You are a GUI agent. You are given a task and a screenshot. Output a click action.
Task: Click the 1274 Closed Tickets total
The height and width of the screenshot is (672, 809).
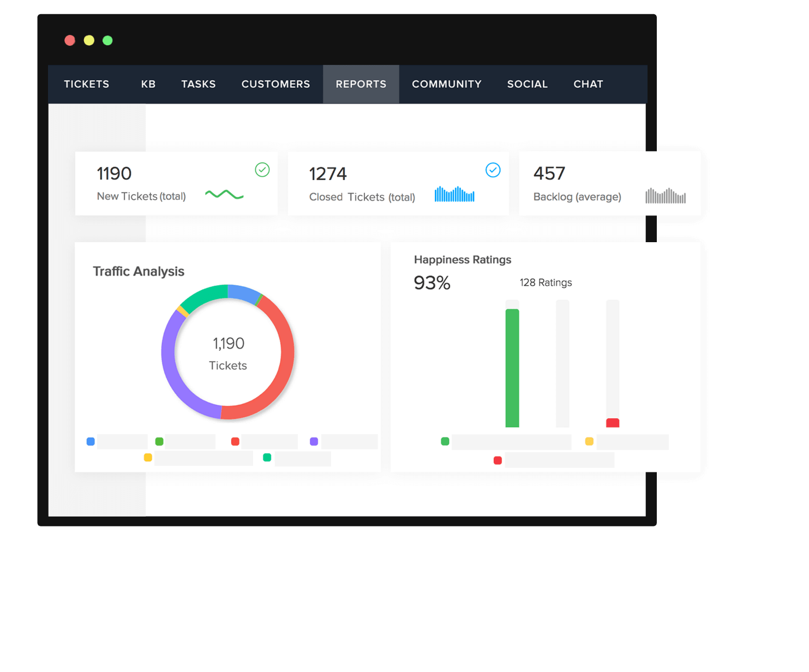pos(327,173)
